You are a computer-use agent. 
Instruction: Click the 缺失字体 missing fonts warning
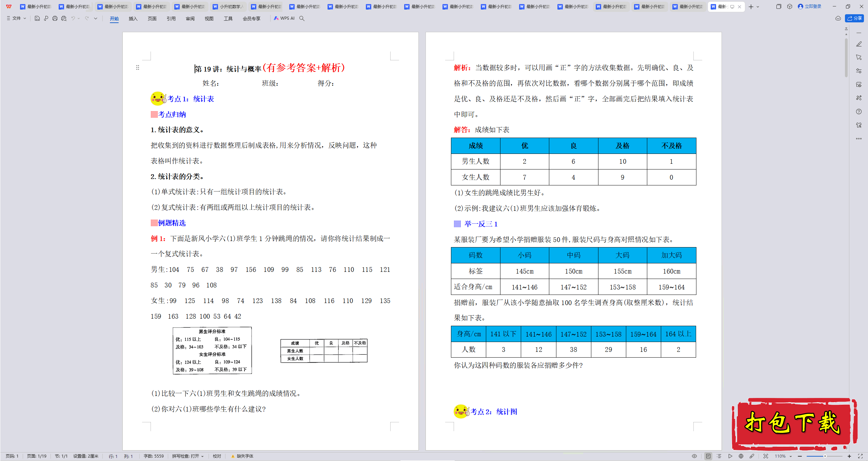click(x=242, y=456)
